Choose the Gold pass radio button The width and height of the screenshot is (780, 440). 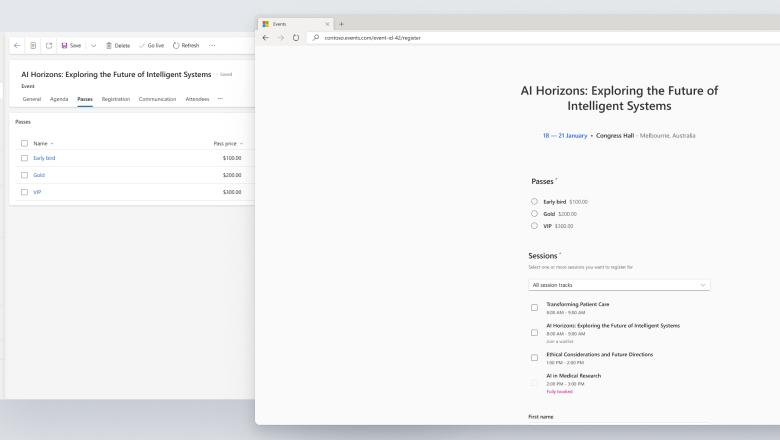click(534, 213)
